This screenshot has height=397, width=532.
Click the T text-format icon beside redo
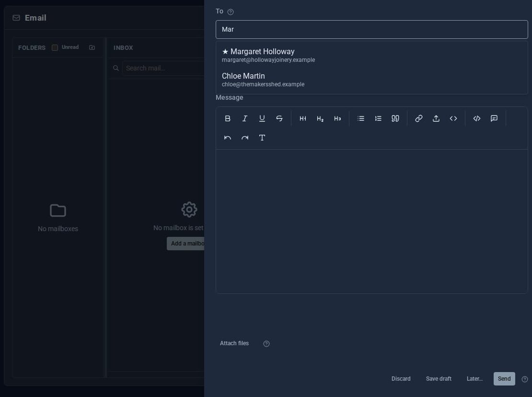262,138
